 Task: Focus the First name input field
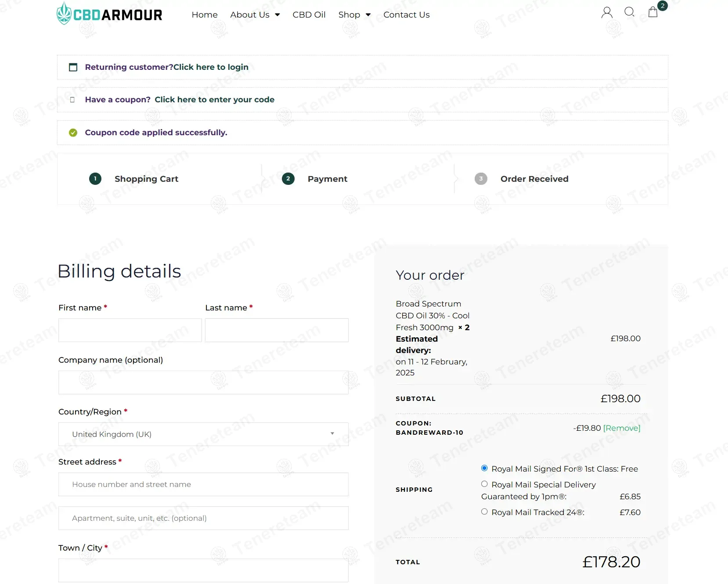pos(130,330)
